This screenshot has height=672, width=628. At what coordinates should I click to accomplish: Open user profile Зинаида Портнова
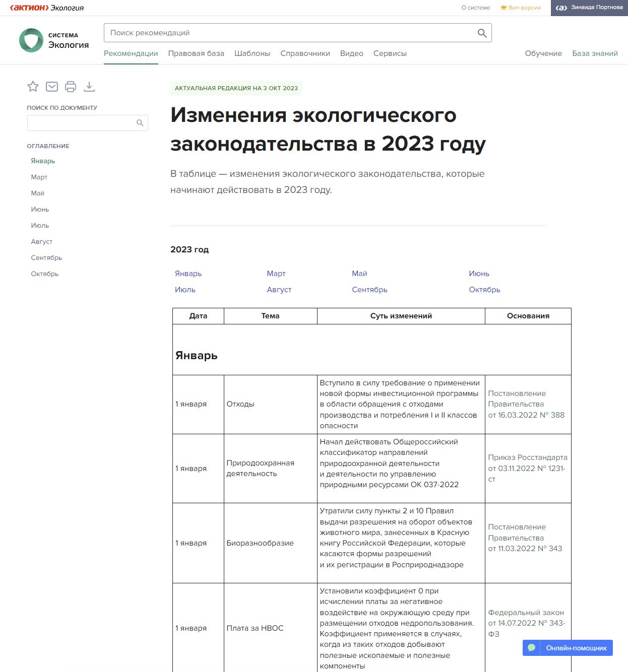589,8
